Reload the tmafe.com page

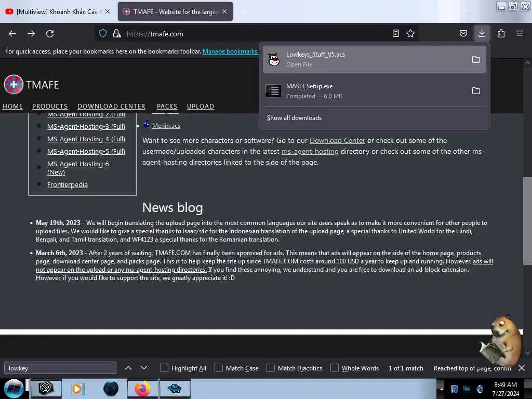pyautogui.click(x=50, y=34)
